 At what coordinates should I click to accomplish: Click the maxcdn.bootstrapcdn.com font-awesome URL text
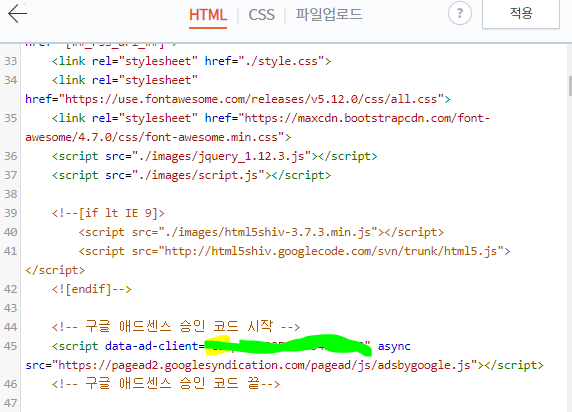click(x=258, y=128)
